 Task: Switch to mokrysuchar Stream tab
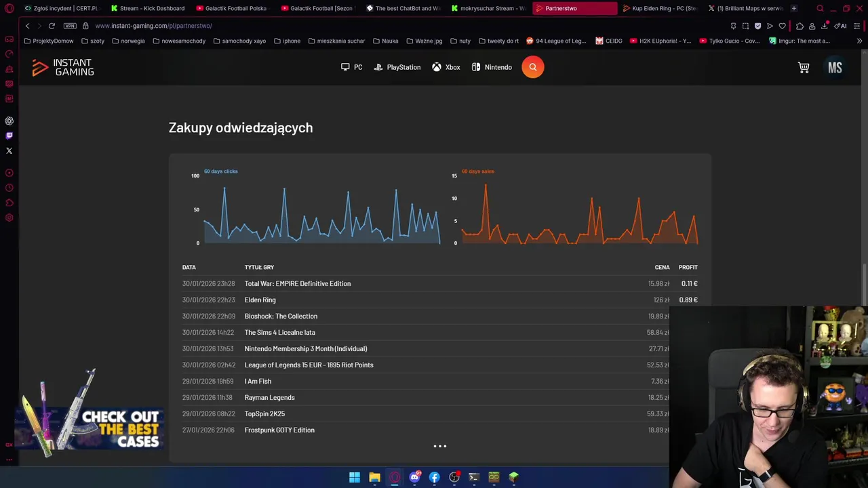[x=488, y=8]
